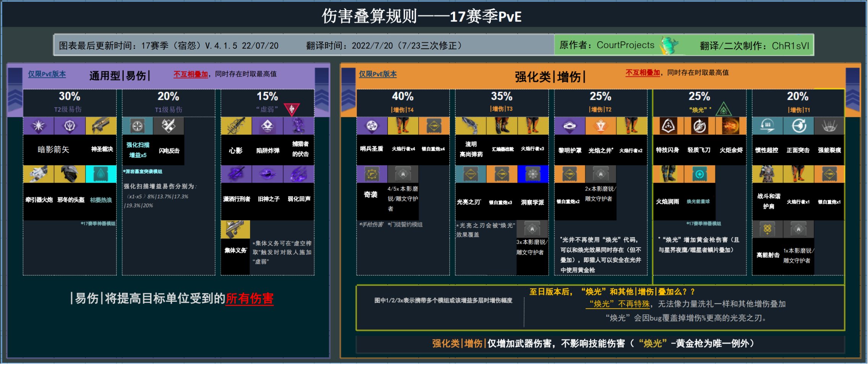The width and height of the screenshot is (868, 365).
Task: Select the 弱化回声 icon
Action: (x=298, y=174)
